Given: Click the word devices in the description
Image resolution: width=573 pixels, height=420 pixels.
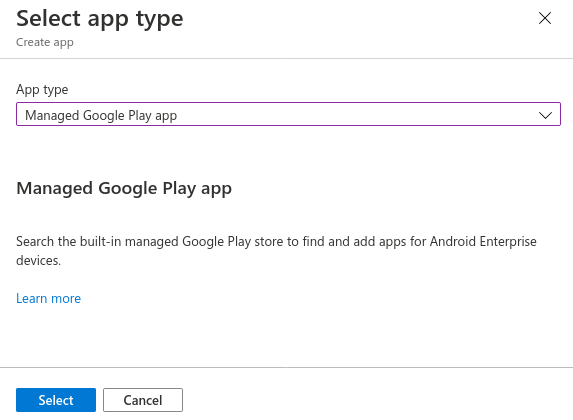Looking at the screenshot, I should 38,261.
